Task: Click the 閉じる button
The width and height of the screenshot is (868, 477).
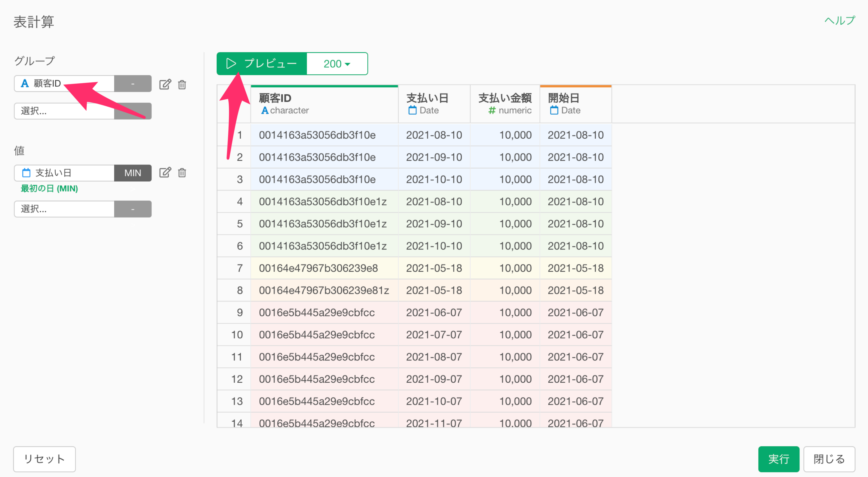Action: click(829, 459)
